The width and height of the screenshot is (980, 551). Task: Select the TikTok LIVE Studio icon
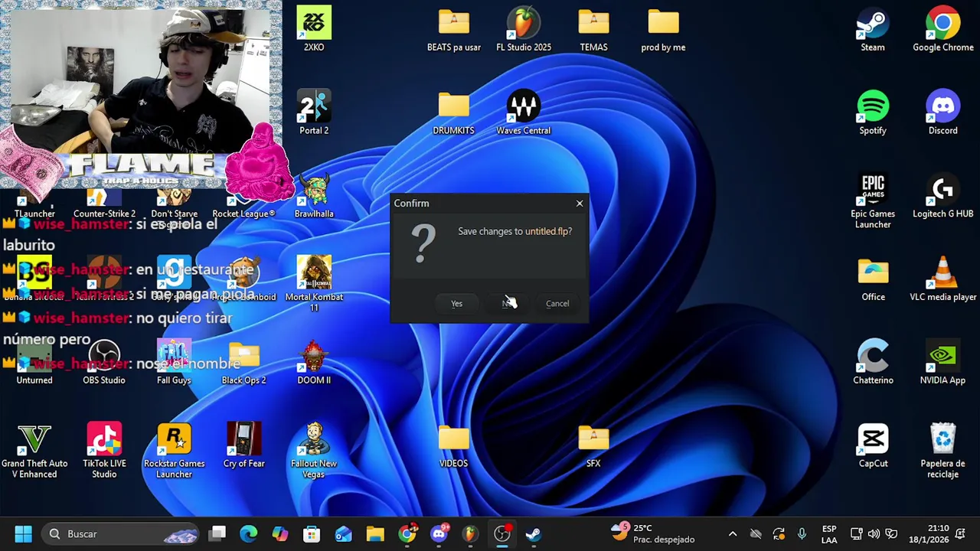coord(104,451)
